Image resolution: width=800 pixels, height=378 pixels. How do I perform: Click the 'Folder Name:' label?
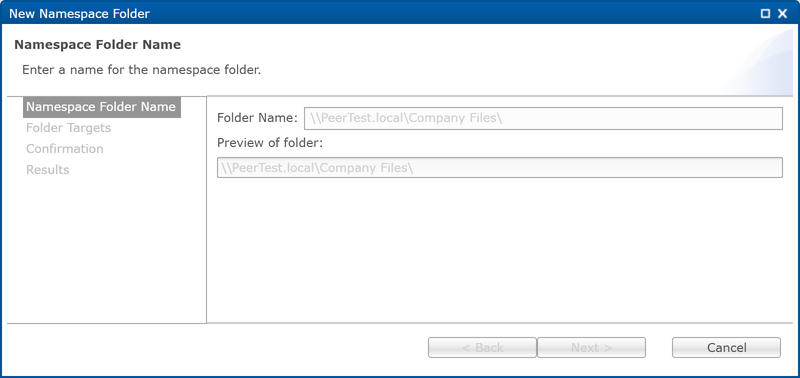tap(257, 118)
